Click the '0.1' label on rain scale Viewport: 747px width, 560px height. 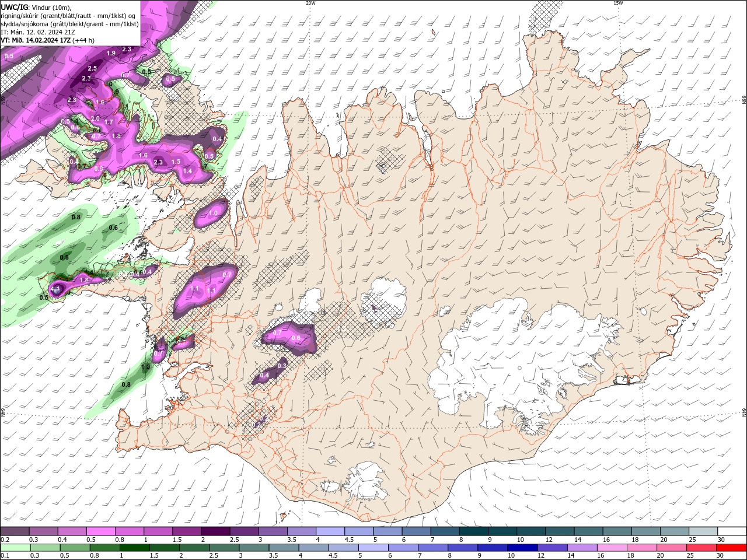tap(5, 556)
